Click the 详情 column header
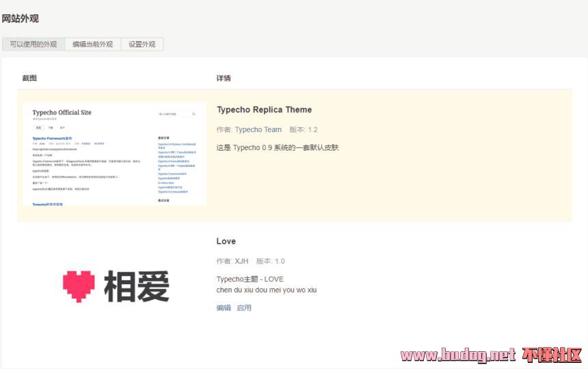The width and height of the screenshot is (588, 369). point(224,78)
